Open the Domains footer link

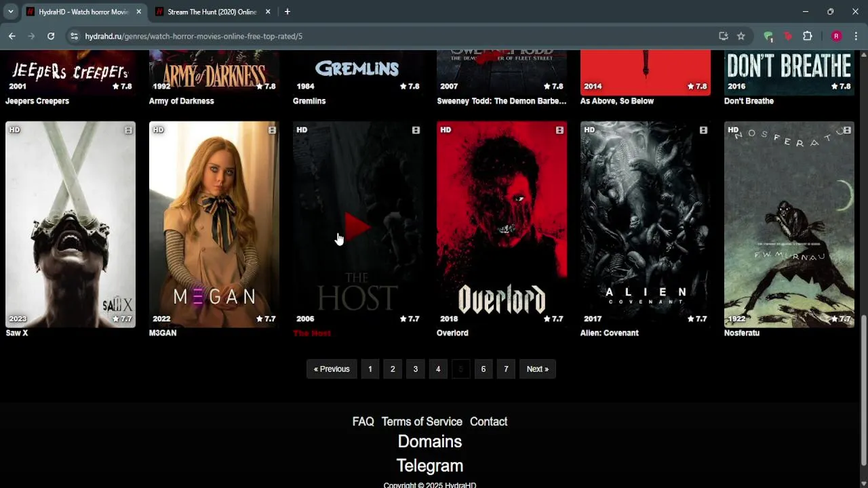(x=429, y=442)
